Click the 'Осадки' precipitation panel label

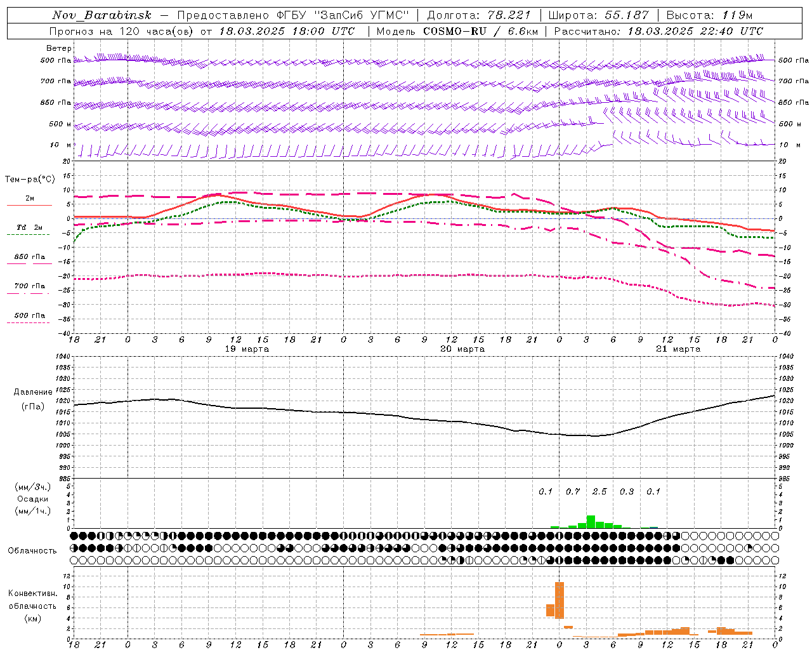33,499
